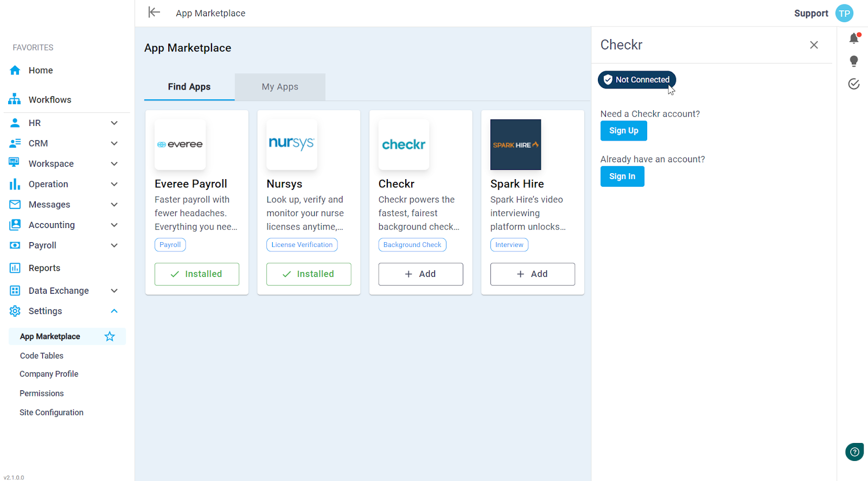Expand the HR menu chevron
868x481 pixels.
coord(114,123)
